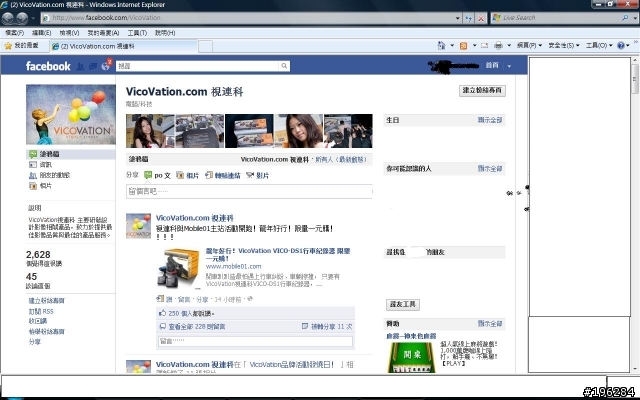Screen dimensions: 640x400
Task: Click the photo icon in the share bar
Action: 180,175
